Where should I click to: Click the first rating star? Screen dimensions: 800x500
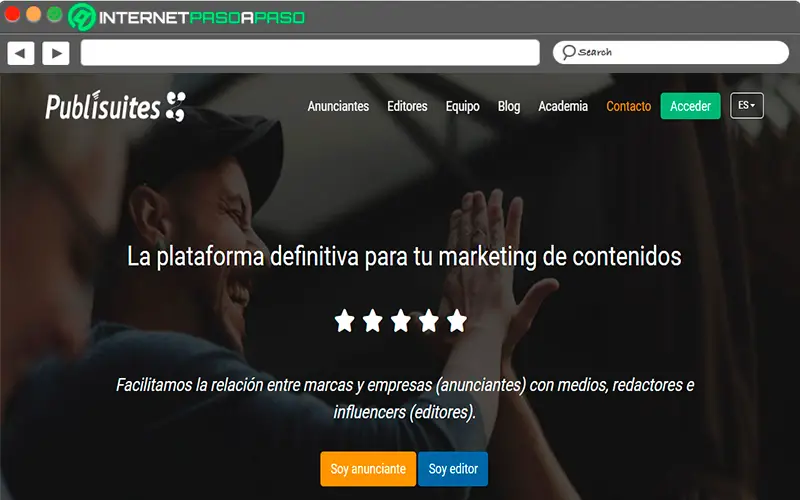344,321
